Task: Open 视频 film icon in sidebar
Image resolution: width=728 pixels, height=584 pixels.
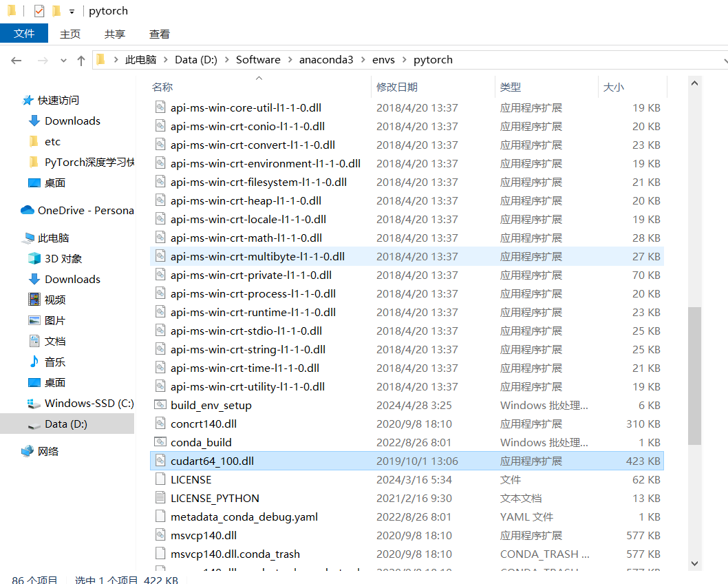Action: click(x=34, y=299)
